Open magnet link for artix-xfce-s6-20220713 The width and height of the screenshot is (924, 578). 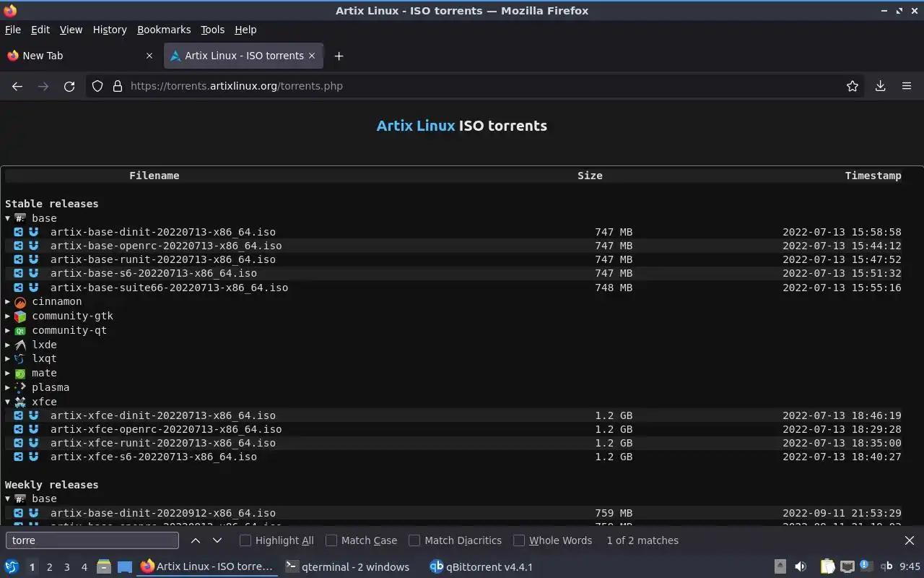(x=33, y=457)
